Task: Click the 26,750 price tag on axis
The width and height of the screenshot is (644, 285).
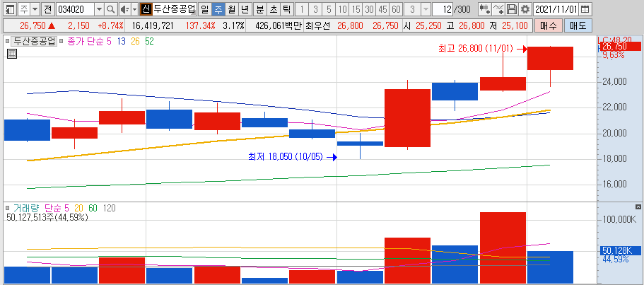Action: pyautogui.click(x=620, y=47)
